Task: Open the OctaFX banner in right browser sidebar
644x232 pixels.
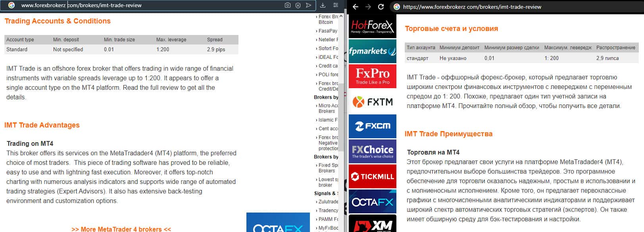Action: click(x=372, y=202)
